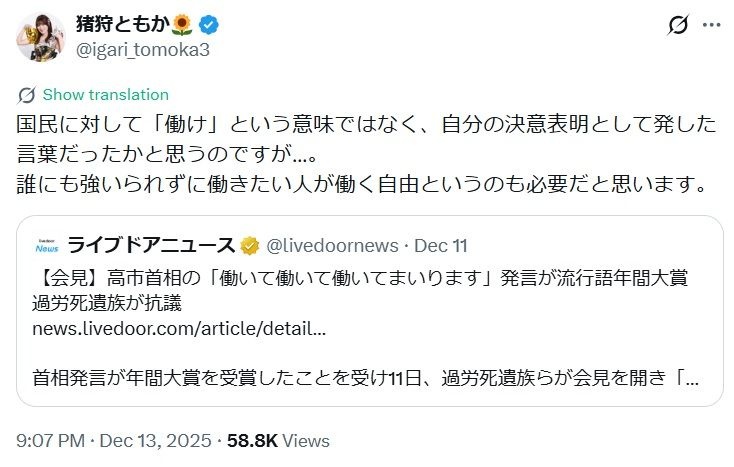Viewport: 734px width, 467px height.
Task: Open the display name 猪狩ともか
Action: [119, 24]
